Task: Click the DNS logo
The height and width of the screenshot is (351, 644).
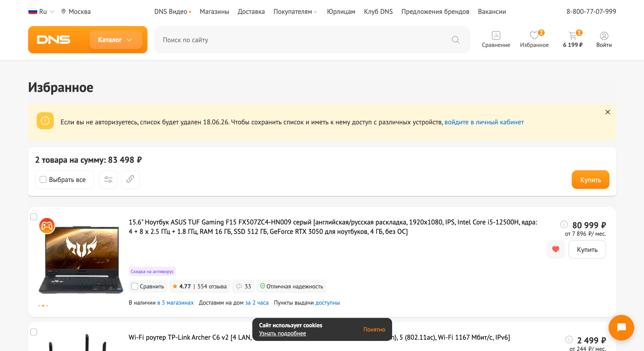Action: (53, 40)
